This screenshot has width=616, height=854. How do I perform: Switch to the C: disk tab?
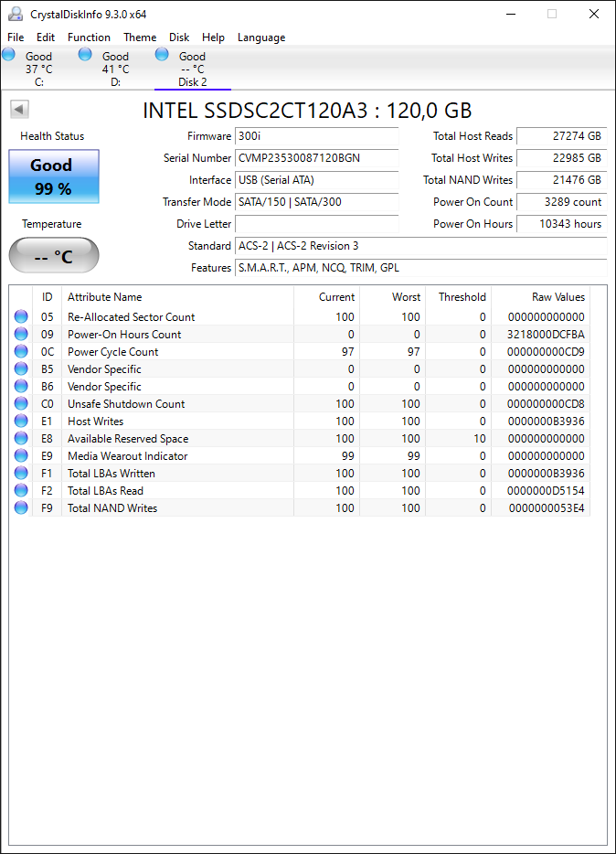[x=38, y=69]
